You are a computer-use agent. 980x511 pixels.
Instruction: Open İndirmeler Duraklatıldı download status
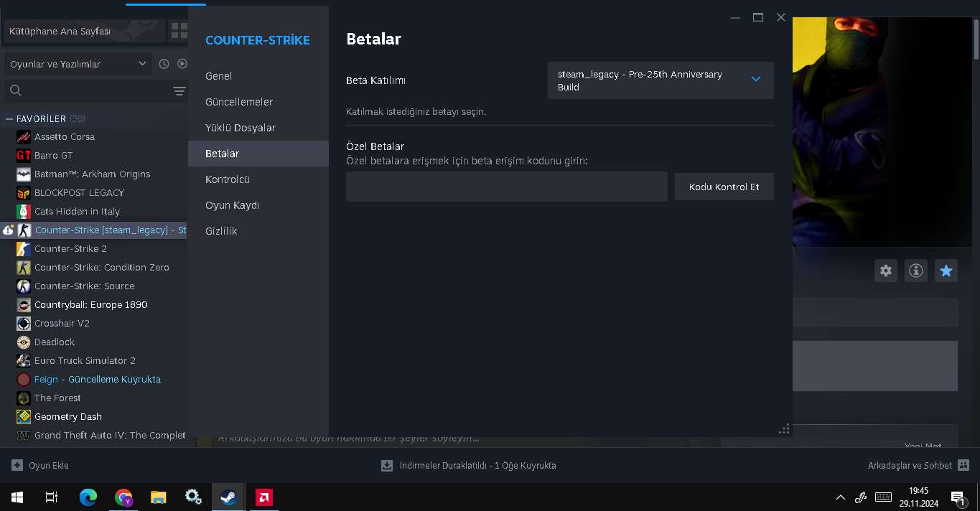click(x=477, y=465)
